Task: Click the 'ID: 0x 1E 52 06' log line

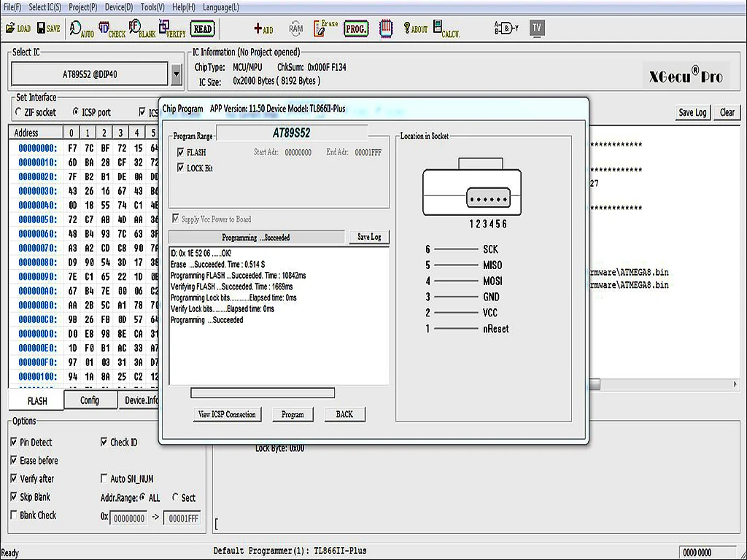Action: pos(201,253)
